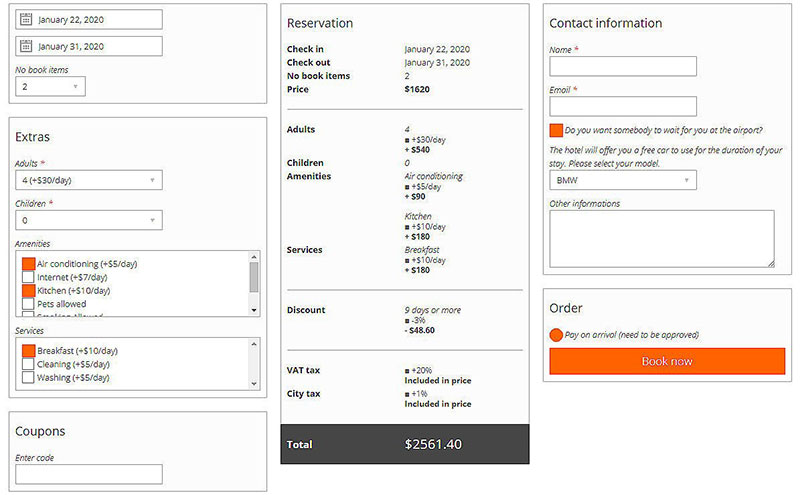Click the VAT tax +20% value
Viewport: 800px width, 495px height.
pos(418,370)
